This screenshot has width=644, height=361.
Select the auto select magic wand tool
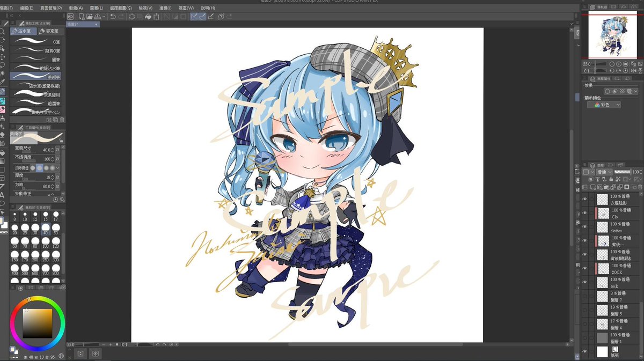coord(3,72)
